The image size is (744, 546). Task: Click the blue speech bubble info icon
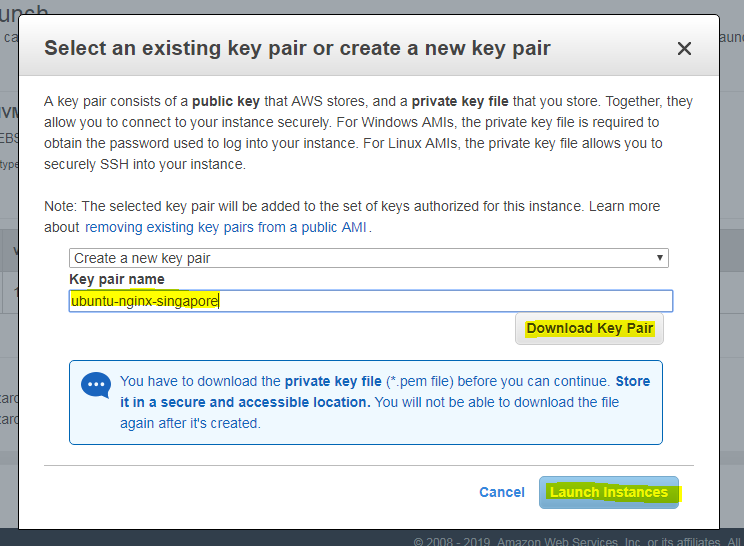(x=96, y=385)
